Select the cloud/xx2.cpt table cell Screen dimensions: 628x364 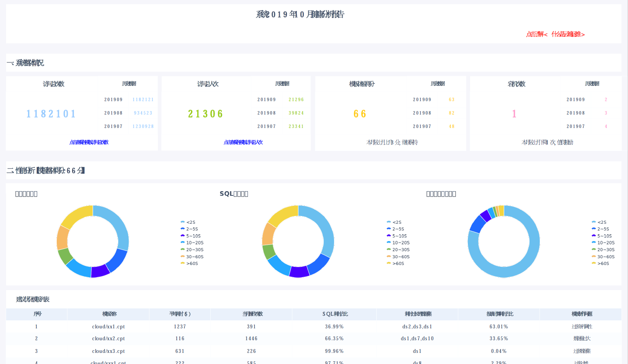[x=108, y=339]
